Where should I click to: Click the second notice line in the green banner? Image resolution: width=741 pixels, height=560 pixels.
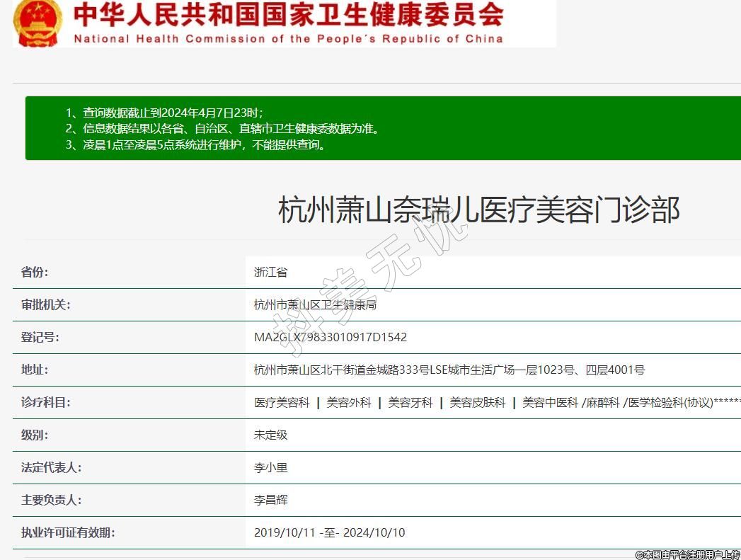[222, 129]
